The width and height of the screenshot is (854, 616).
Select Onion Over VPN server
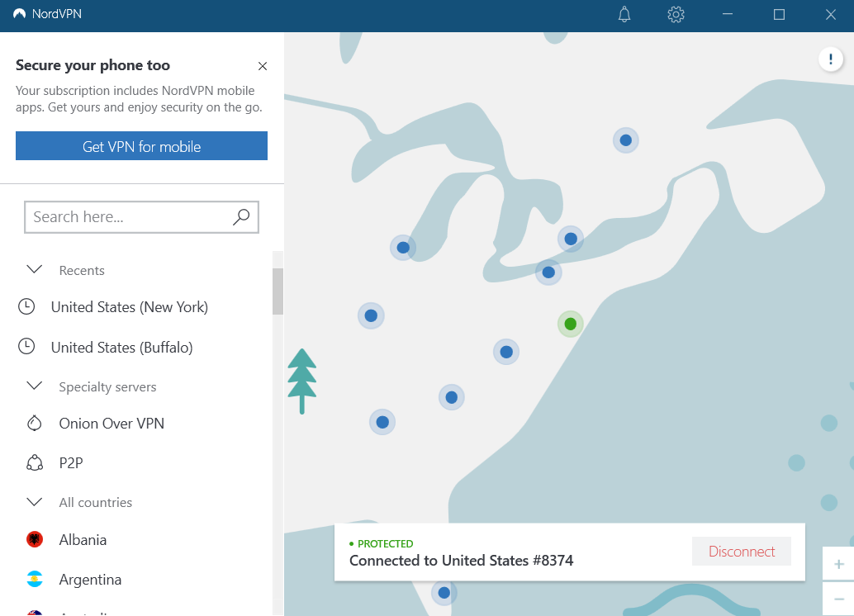point(111,424)
